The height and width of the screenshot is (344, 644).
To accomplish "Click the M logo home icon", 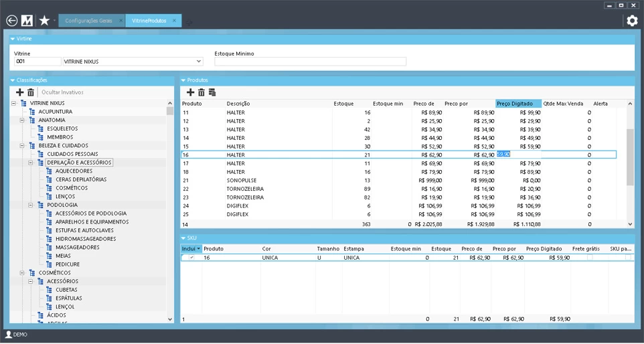I will (x=27, y=21).
